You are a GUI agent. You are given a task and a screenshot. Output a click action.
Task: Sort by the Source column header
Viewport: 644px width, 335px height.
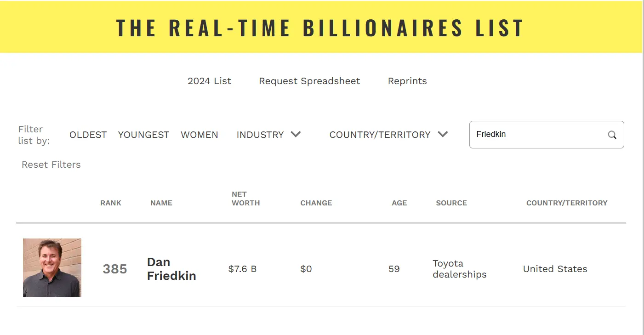pos(451,203)
